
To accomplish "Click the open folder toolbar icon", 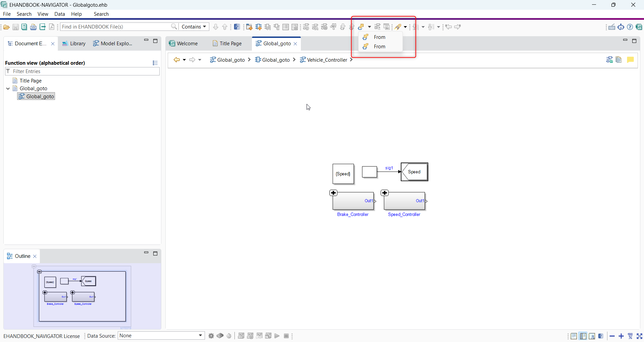I will click(x=6, y=27).
